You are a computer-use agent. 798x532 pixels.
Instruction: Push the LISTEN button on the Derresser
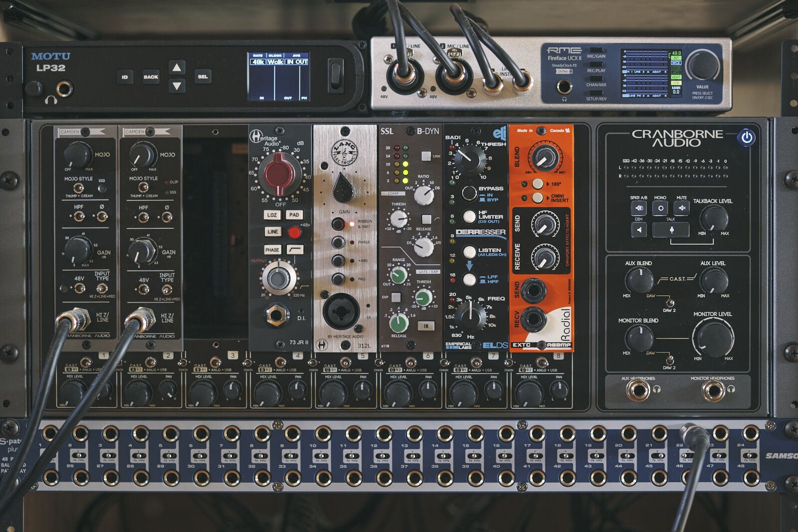click(469, 252)
